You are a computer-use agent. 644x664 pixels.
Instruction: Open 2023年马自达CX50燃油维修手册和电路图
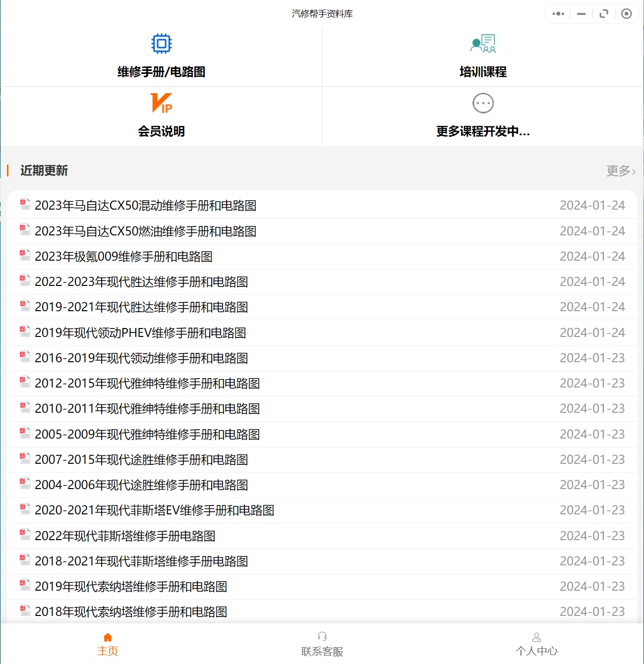(x=146, y=231)
